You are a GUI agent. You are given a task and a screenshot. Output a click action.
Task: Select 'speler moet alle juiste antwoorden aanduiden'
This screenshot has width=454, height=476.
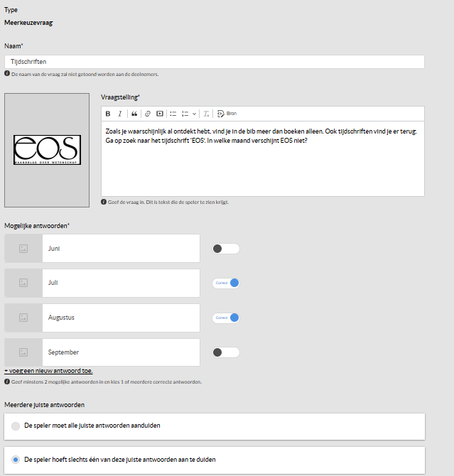pos(16,426)
